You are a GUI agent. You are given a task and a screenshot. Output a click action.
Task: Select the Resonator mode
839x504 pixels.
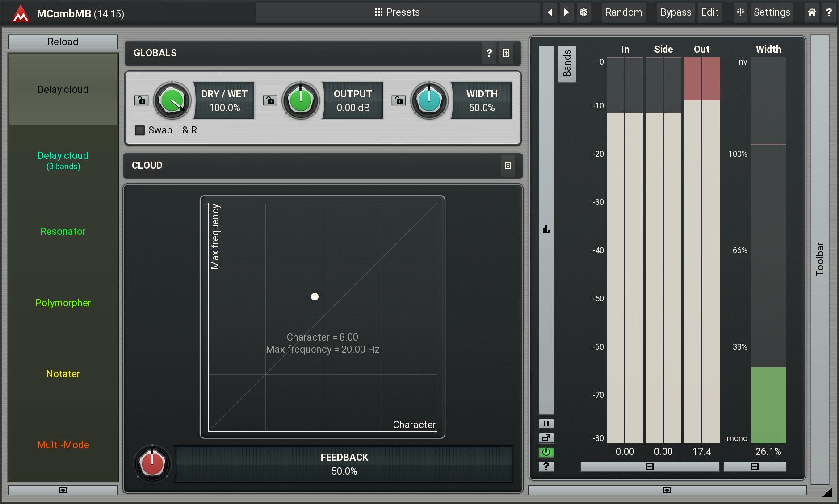63,232
